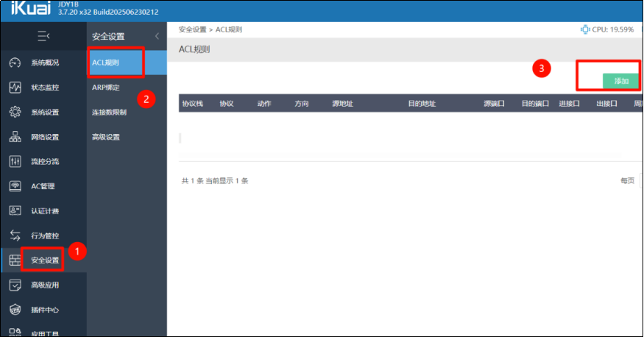Click the 高级应用 checkbox-window icon
Screen dimensions: 644x337
(x=15, y=285)
